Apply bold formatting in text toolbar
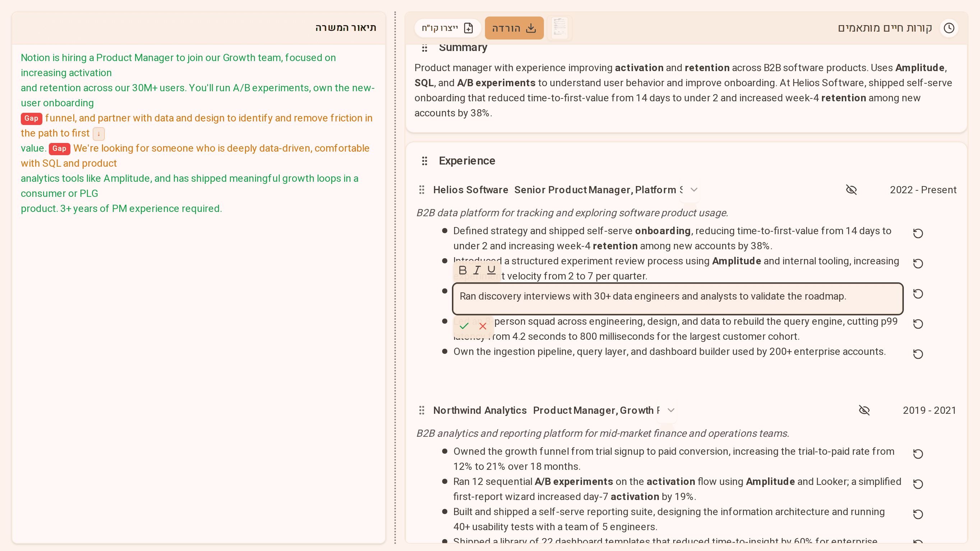The height and width of the screenshot is (551, 980). (x=463, y=270)
